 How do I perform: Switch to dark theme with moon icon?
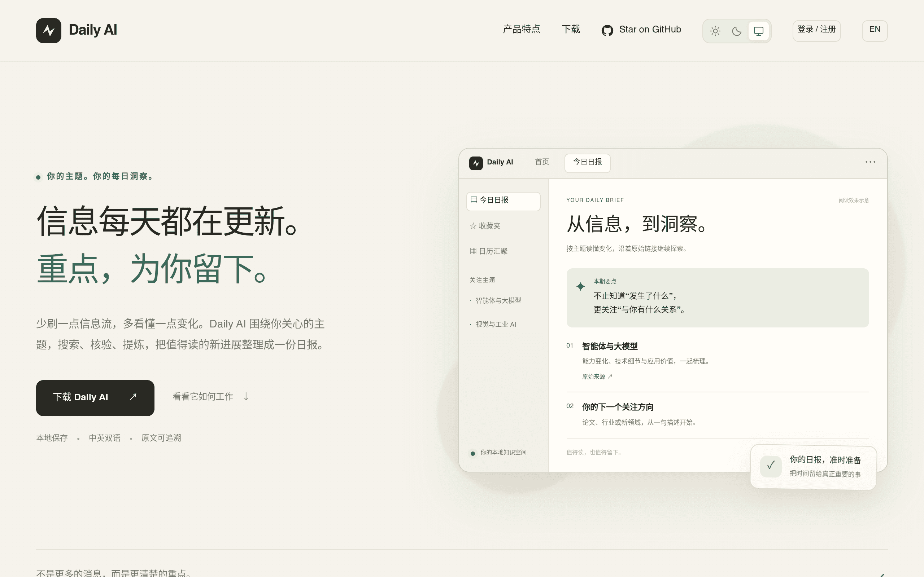pos(737,31)
